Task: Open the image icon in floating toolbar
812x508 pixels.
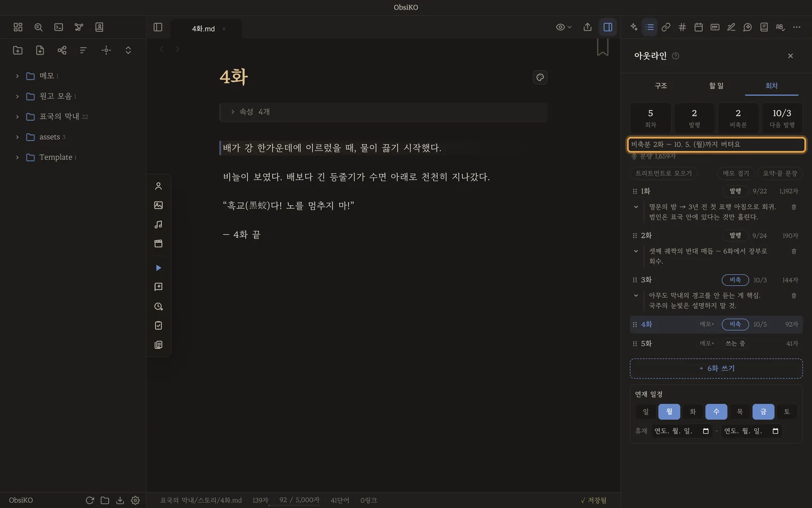Action: tap(158, 205)
